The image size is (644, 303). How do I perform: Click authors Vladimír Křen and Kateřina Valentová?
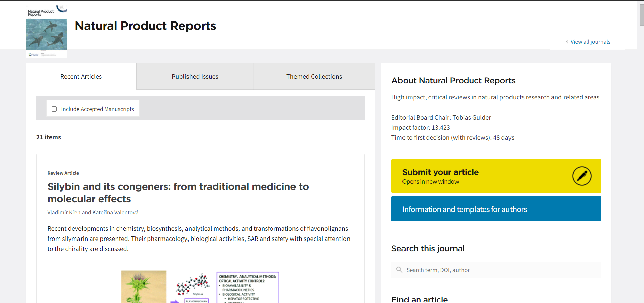pos(93,212)
